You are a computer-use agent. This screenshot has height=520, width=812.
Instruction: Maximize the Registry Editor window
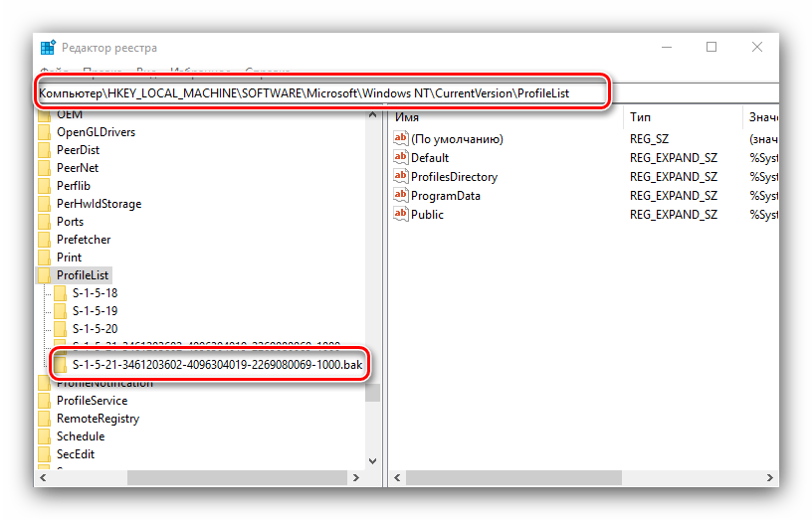(x=711, y=47)
